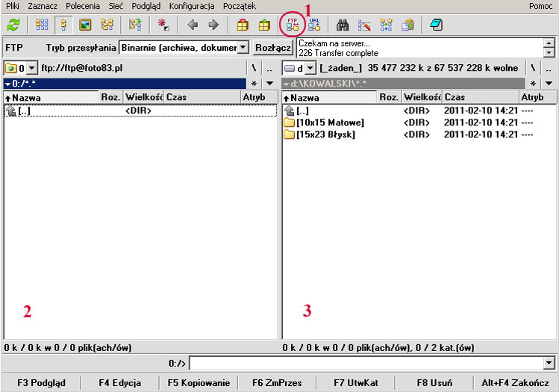559x392 pixels.
Task: Select the [10x15 Matowe] folder
Action: (x=330, y=122)
